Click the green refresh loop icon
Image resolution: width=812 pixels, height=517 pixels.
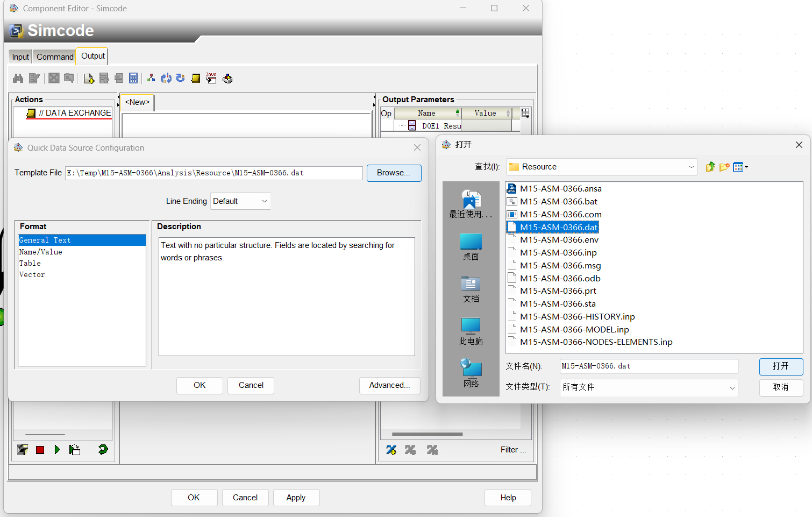[x=103, y=450]
